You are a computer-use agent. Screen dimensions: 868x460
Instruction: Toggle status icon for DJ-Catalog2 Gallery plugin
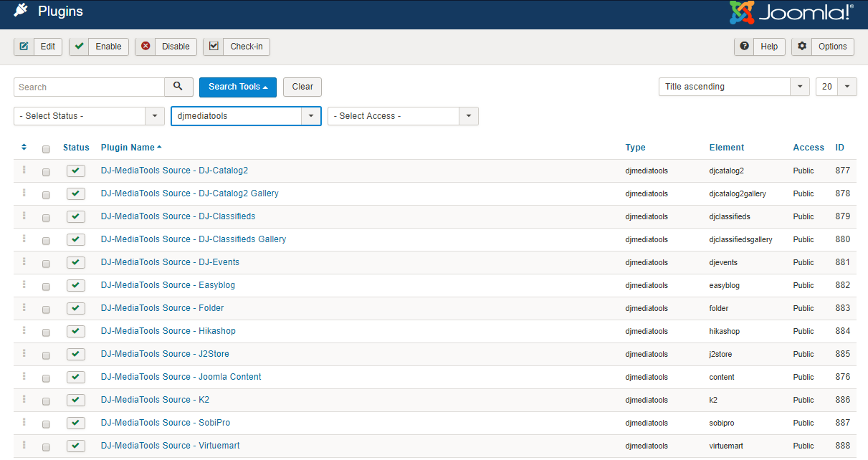76,193
